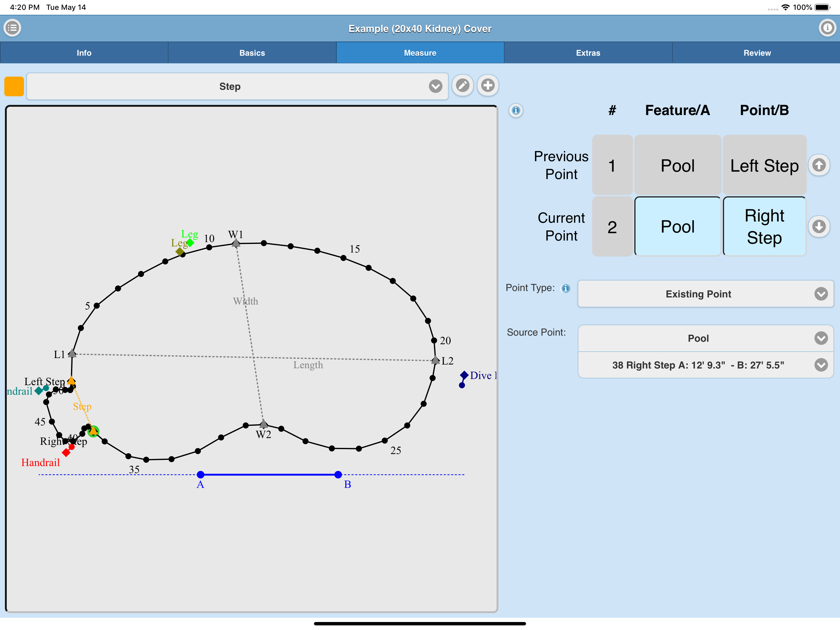Viewport: 840px width, 630px height.
Task: Tap the Example (20x40 Kidney) Cover title
Action: coord(420,29)
